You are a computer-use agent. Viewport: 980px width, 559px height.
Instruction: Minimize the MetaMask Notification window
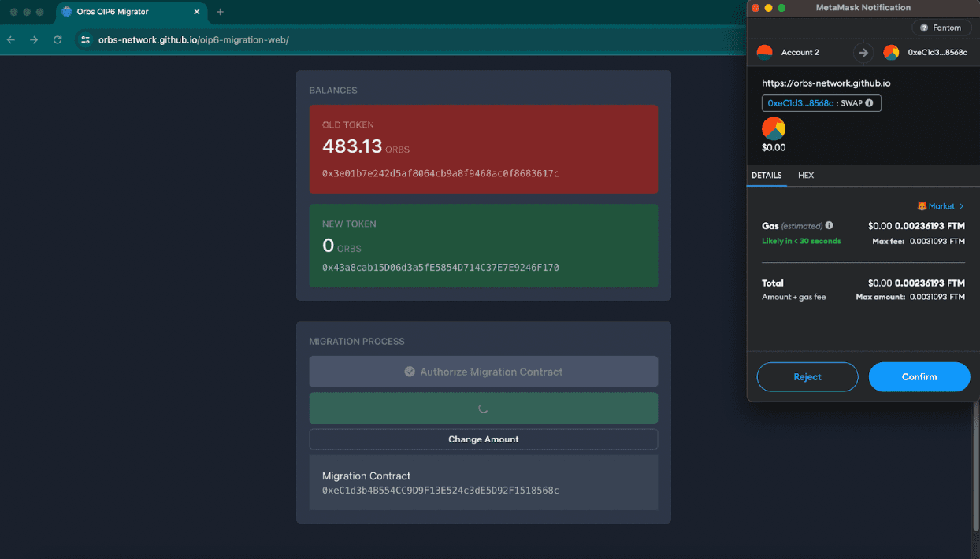pyautogui.click(x=768, y=8)
